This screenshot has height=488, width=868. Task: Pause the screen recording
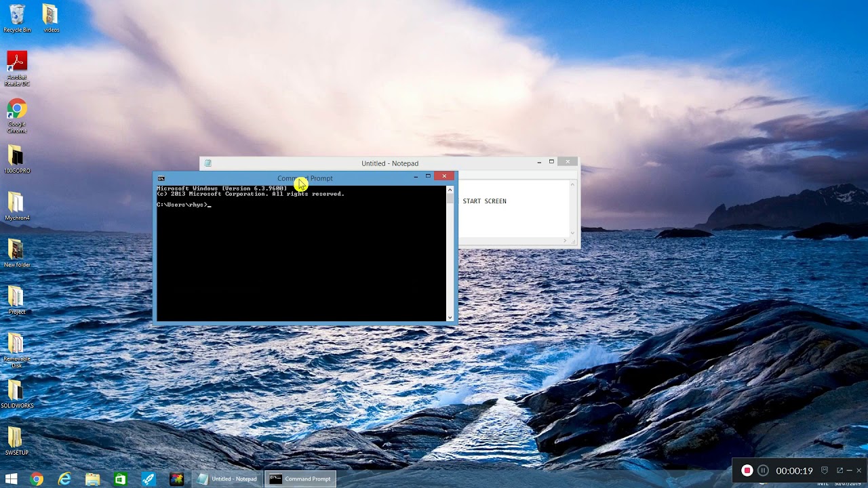click(x=763, y=470)
